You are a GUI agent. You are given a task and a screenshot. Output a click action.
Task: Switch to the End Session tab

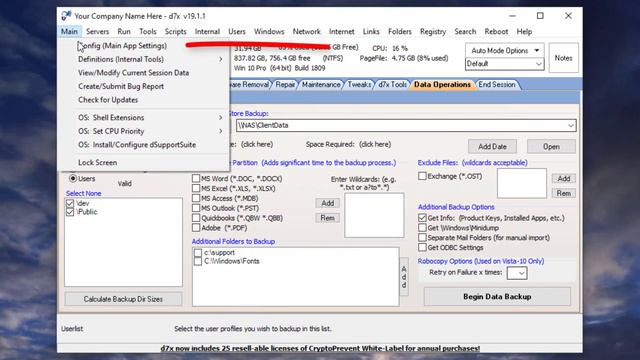coord(497,84)
